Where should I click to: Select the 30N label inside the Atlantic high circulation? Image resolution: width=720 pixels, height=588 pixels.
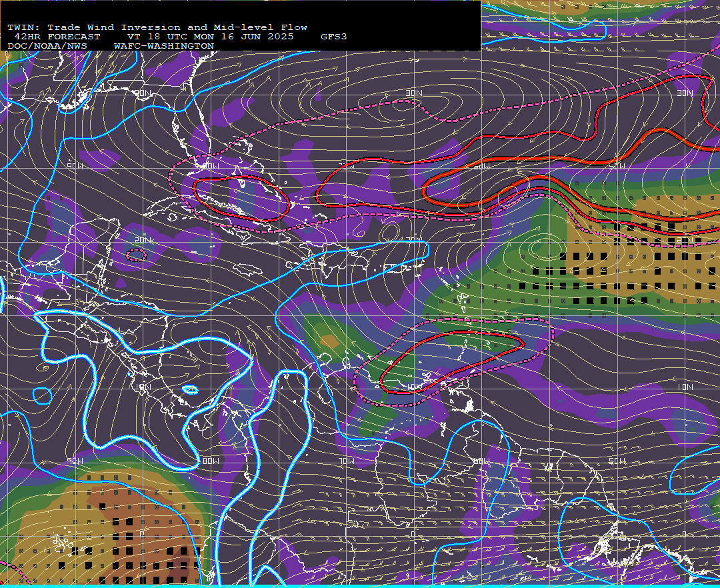(x=414, y=93)
